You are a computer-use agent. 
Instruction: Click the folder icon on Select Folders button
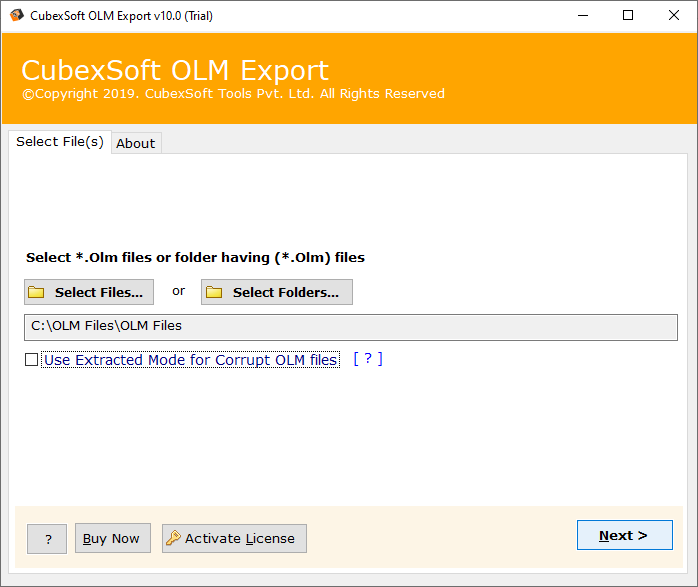pyautogui.click(x=214, y=292)
